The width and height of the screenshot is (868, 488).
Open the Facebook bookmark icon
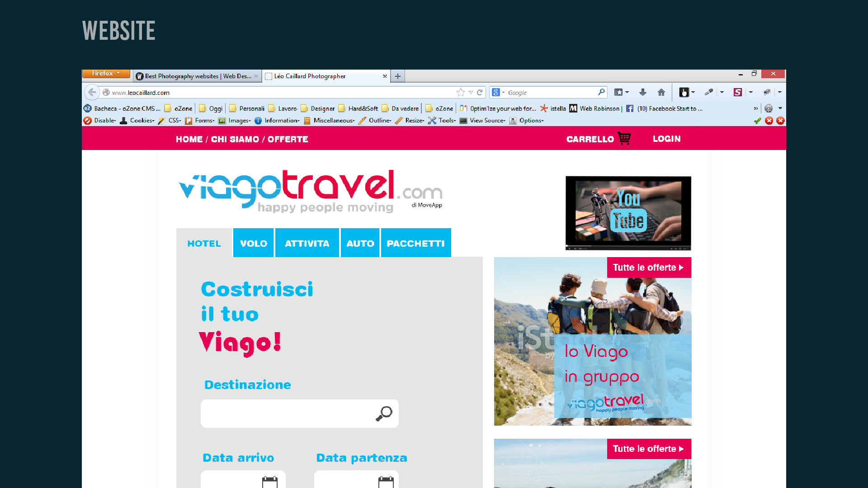630,108
